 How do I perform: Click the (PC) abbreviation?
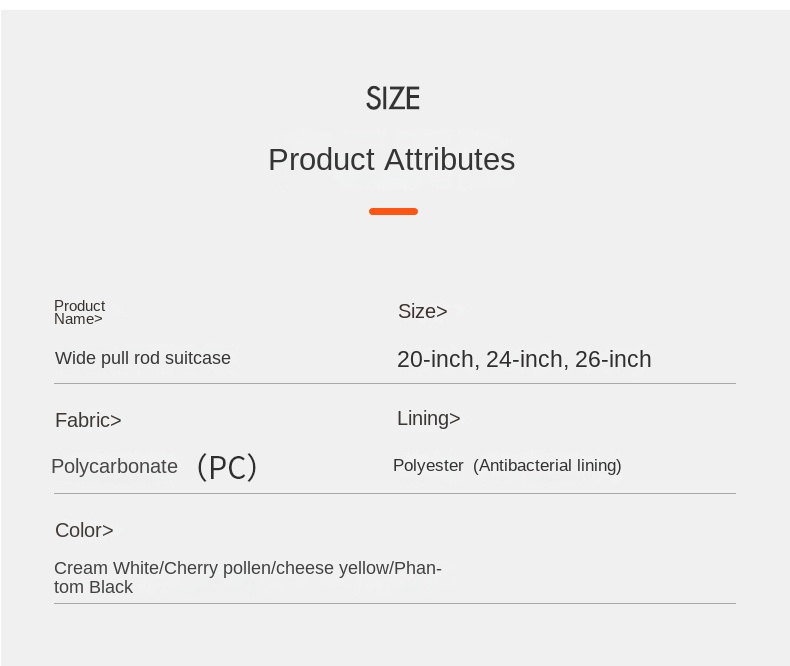point(227,467)
